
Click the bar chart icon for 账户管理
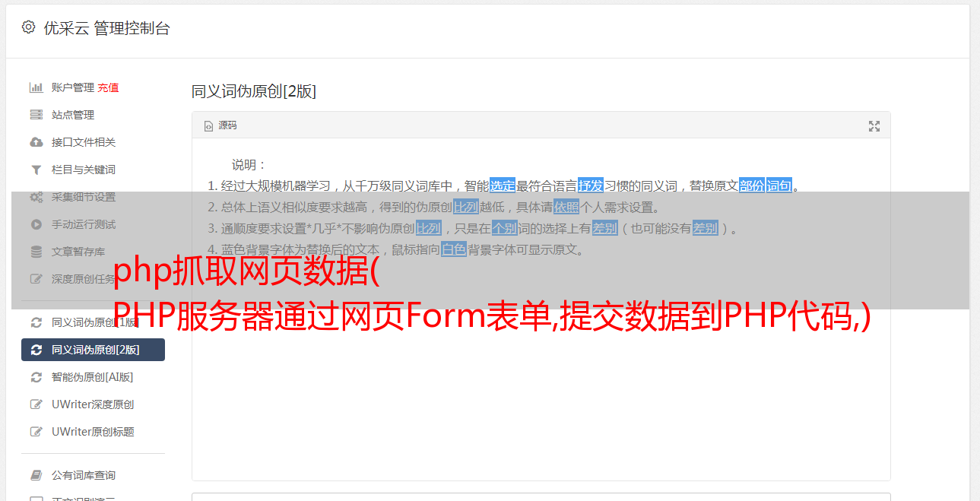36,87
